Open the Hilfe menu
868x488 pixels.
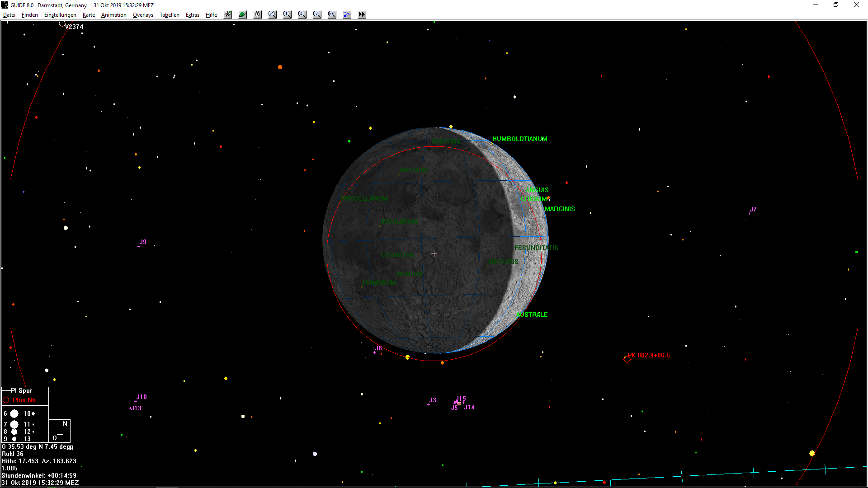[211, 15]
